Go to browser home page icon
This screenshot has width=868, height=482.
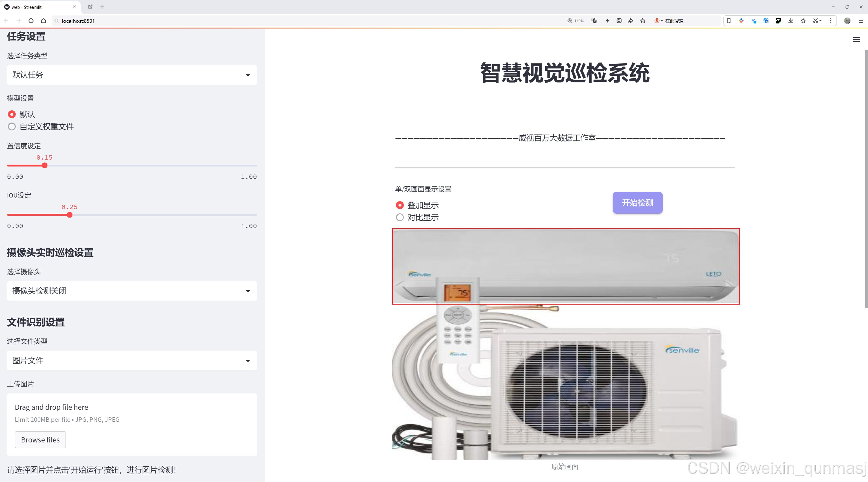point(43,21)
